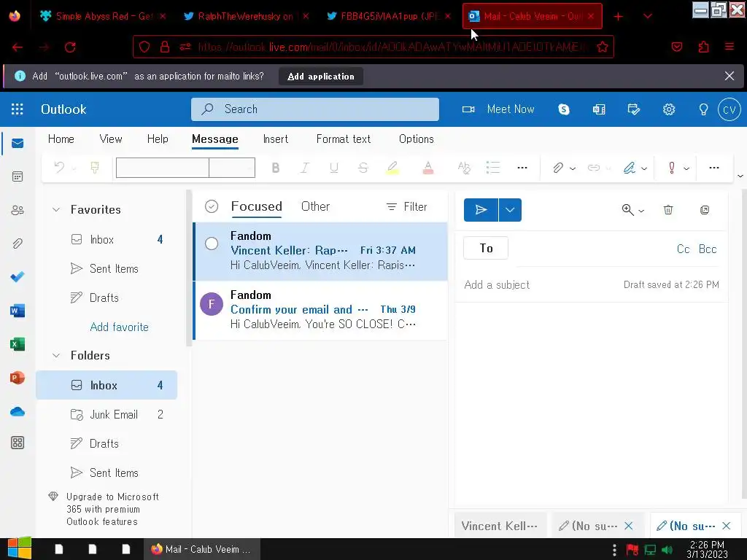Image resolution: width=747 pixels, height=560 pixels.
Task: Open the Outlook app launcher grid
Action: click(x=18, y=109)
